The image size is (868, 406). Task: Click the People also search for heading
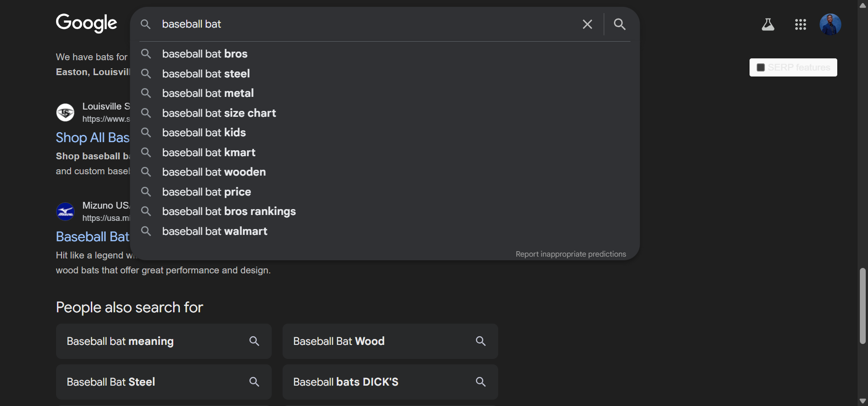[x=129, y=307]
